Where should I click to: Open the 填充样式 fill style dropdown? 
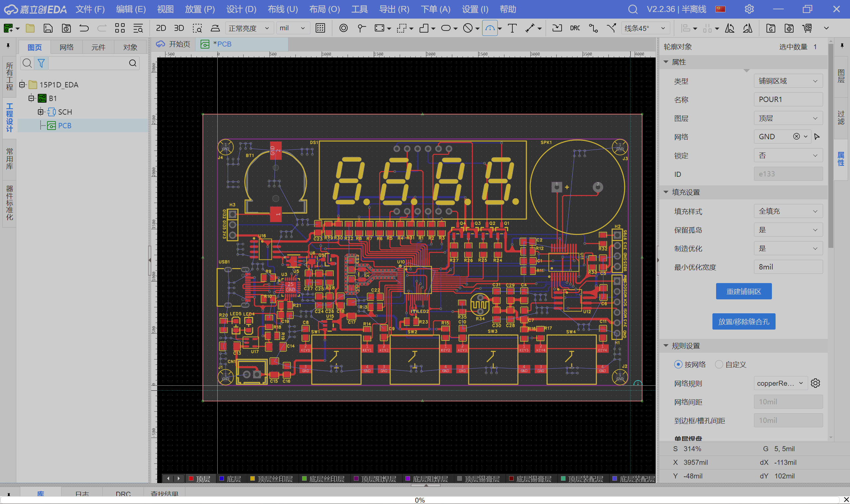(x=788, y=211)
